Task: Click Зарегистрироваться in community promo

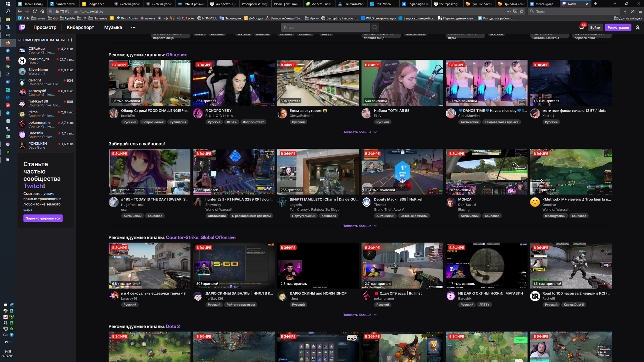Action: click(x=43, y=218)
